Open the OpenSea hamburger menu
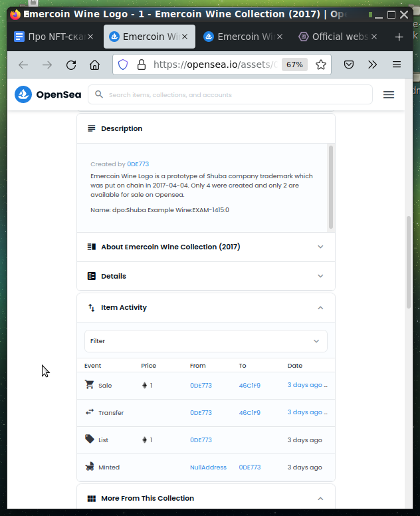 [x=388, y=95]
